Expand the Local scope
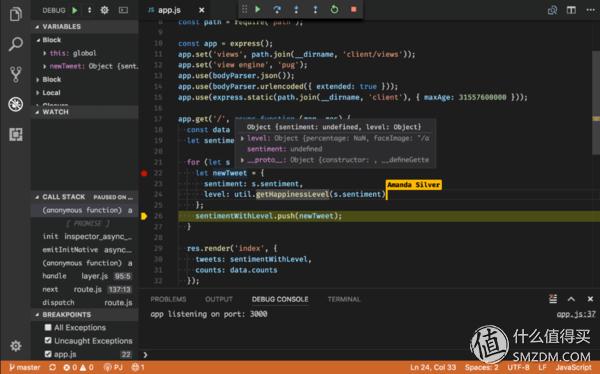Viewport: 600px width, 374px height. 38,93
